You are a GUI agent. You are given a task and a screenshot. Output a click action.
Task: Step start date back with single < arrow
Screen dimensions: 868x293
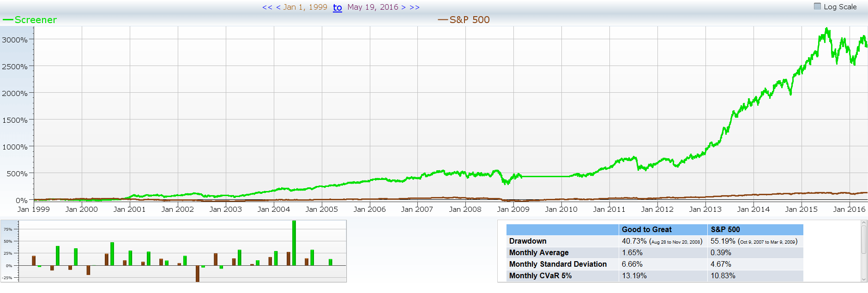point(278,7)
